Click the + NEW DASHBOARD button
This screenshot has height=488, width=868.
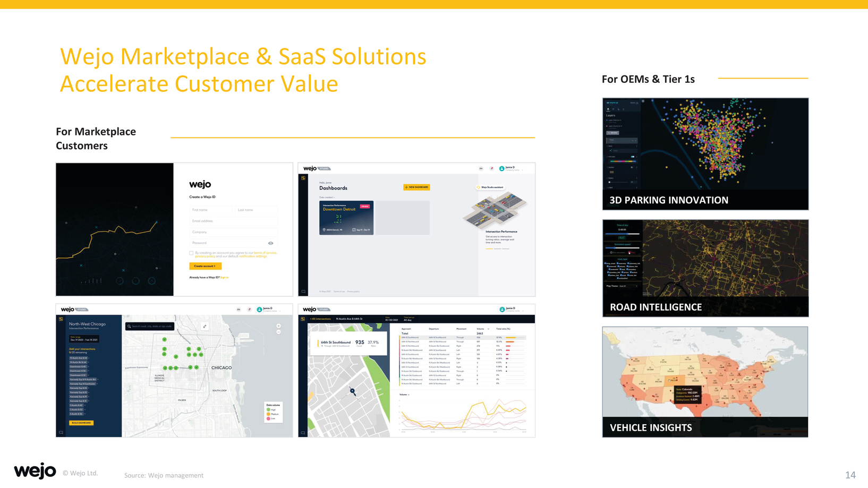416,187
